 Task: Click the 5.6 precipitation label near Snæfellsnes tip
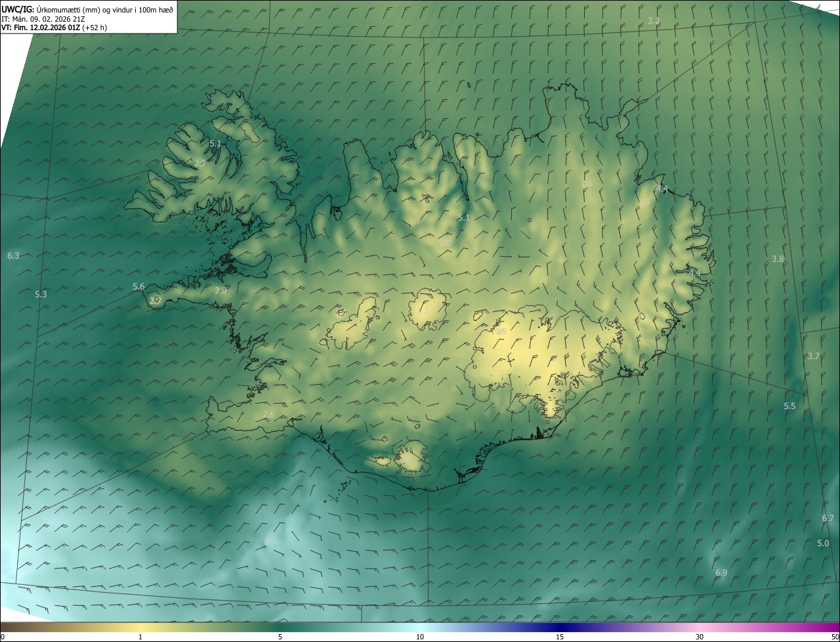pos(138,287)
